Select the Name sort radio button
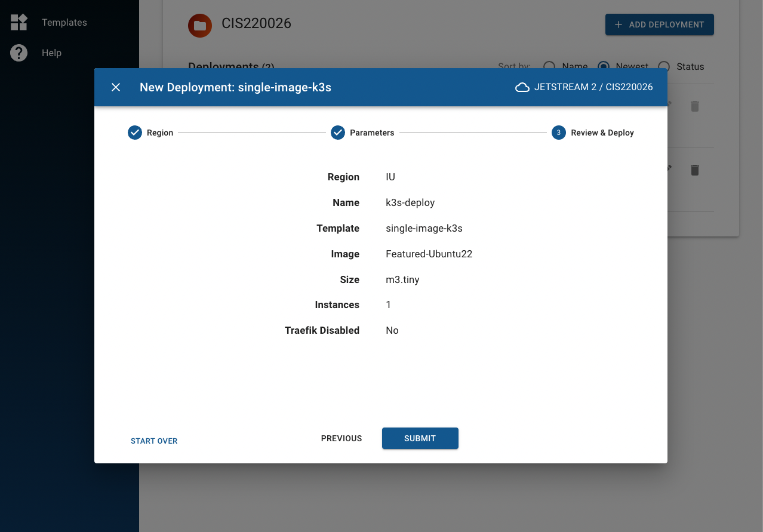The height and width of the screenshot is (532, 763). pyautogui.click(x=549, y=66)
